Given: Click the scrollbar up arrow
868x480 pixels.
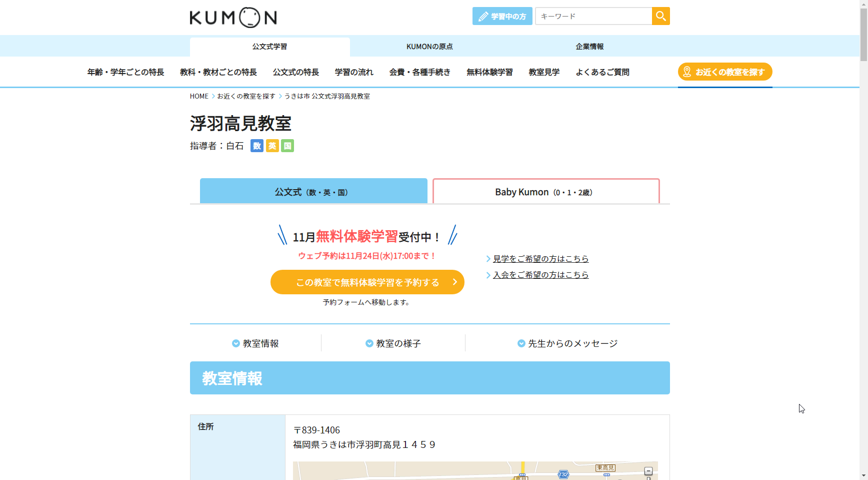Looking at the screenshot, I should (863, 4).
